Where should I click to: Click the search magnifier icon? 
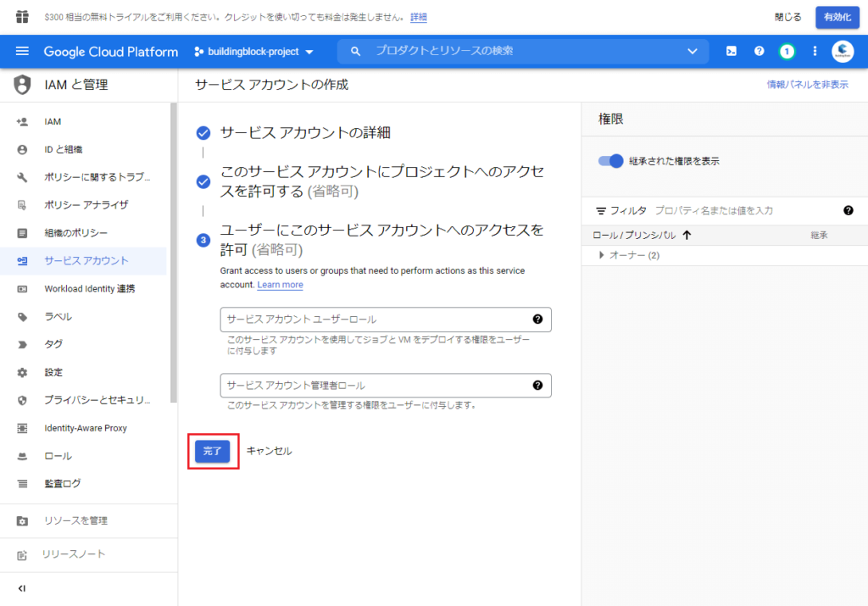[355, 52]
